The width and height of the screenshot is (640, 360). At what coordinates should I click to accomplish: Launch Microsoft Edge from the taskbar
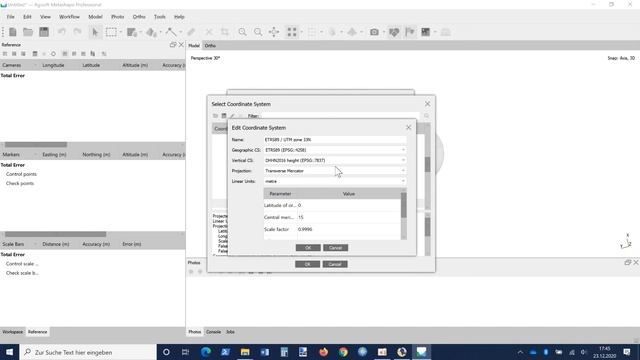206,352
